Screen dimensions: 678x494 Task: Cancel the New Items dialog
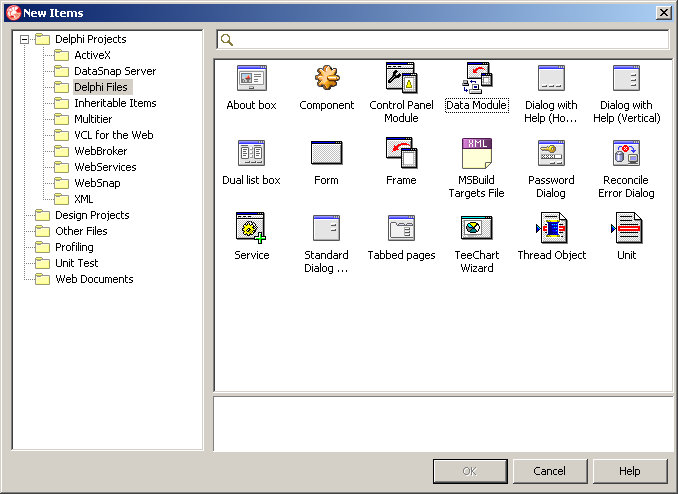point(550,471)
